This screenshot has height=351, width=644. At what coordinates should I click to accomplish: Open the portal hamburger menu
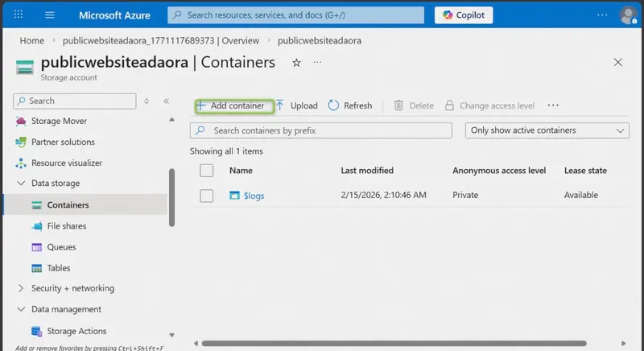click(x=50, y=15)
